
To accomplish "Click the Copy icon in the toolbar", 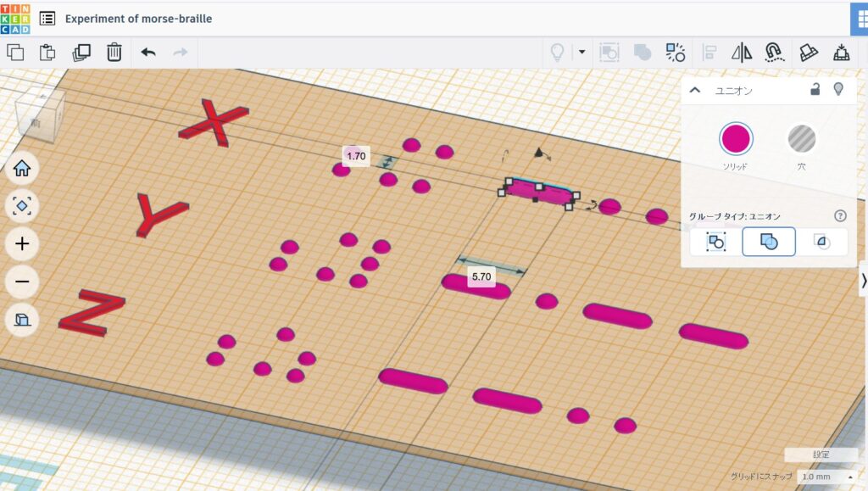I will [15, 53].
